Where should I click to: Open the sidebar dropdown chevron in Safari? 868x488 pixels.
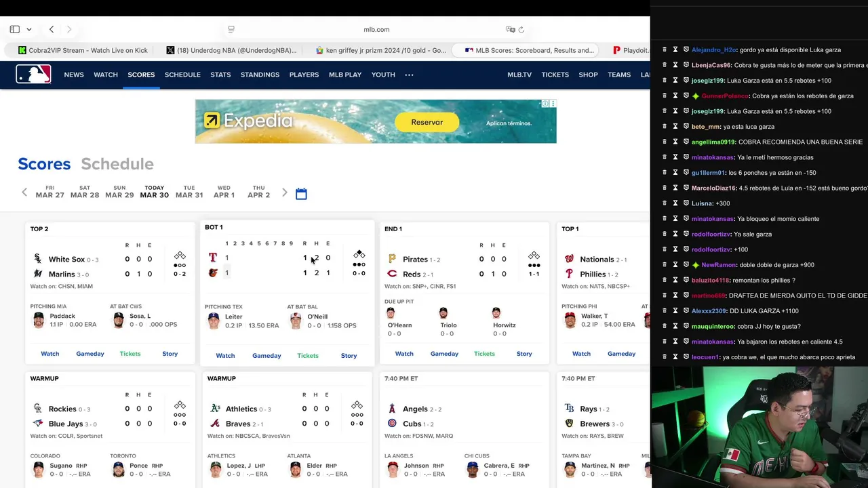tap(28, 29)
